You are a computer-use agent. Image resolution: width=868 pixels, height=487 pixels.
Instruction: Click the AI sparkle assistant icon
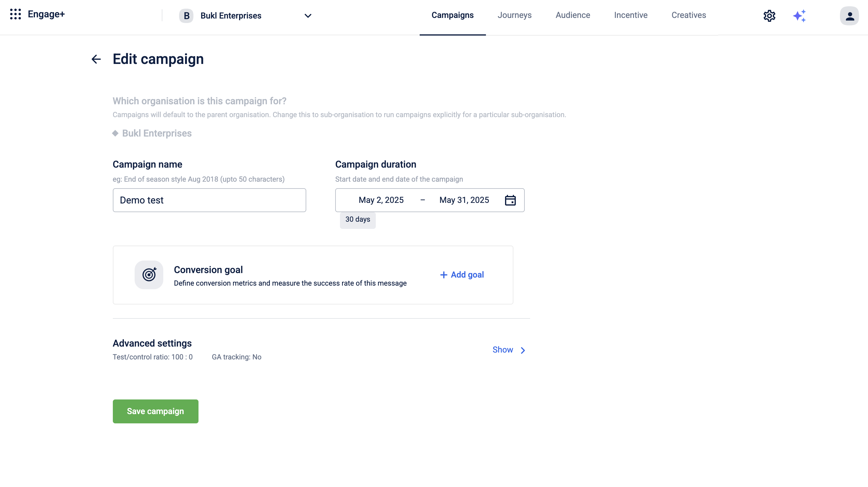click(799, 16)
